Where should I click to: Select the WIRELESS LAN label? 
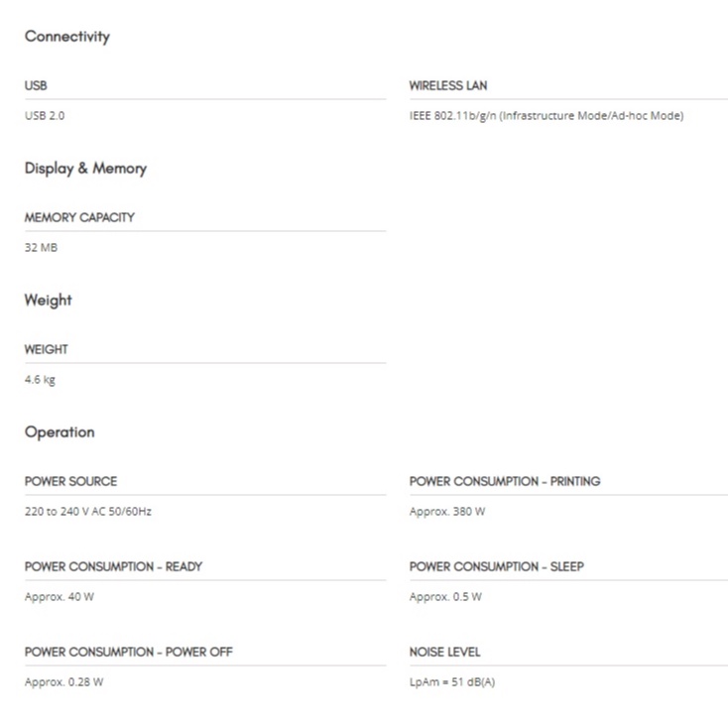[448, 86]
